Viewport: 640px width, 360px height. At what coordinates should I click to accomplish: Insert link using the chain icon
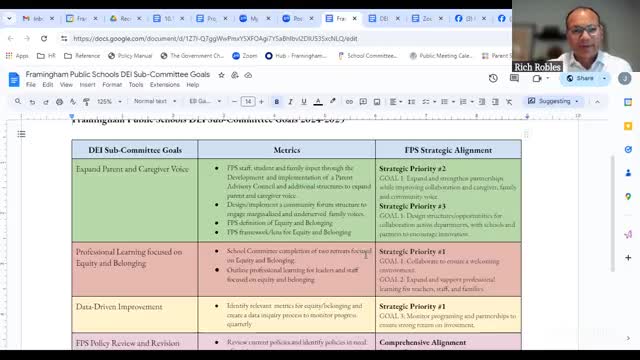[x=349, y=102]
